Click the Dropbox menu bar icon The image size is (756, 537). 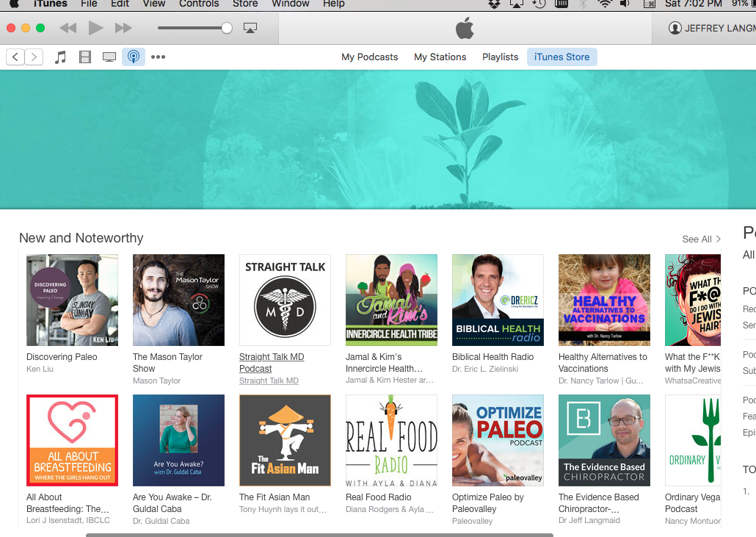coord(494,4)
